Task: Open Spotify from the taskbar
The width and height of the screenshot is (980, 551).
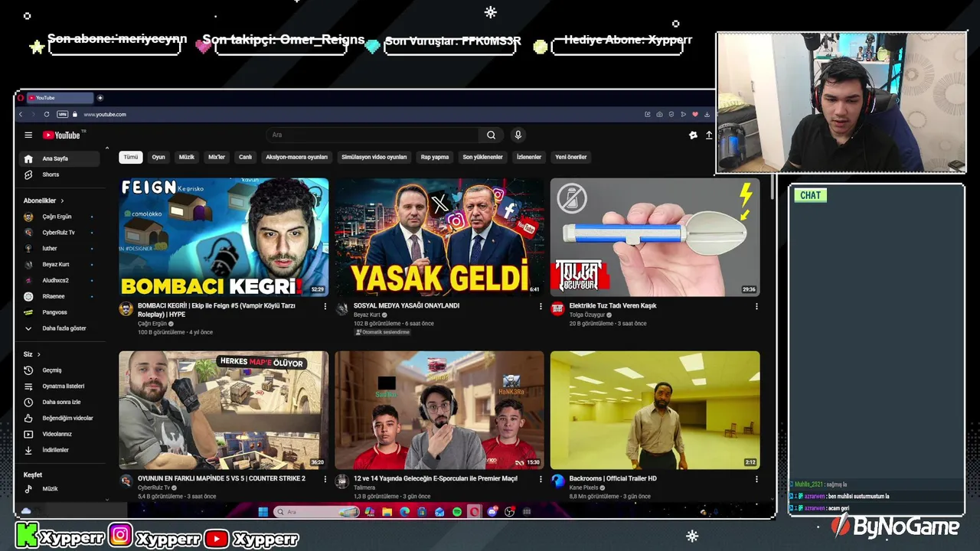Action: click(457, 512)
